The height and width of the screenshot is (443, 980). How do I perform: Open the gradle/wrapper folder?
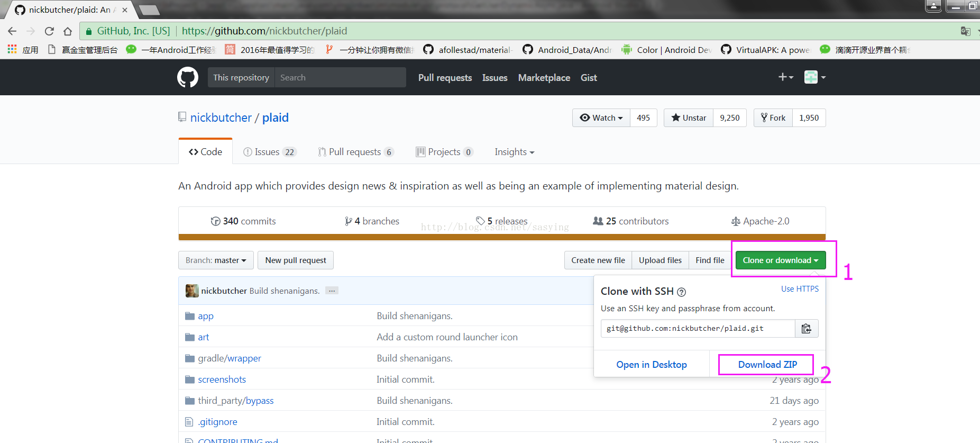(230, 358)
